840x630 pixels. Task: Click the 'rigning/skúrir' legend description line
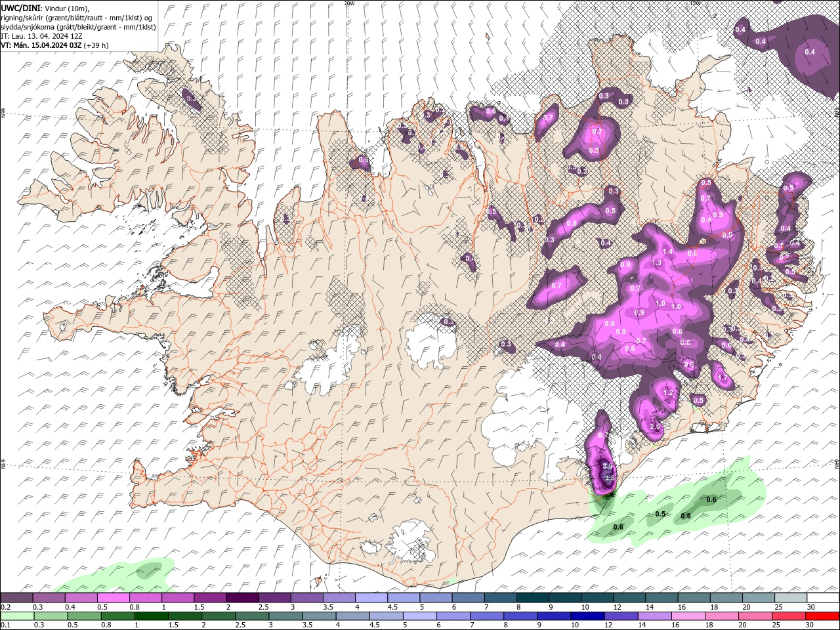click(77, 17)
